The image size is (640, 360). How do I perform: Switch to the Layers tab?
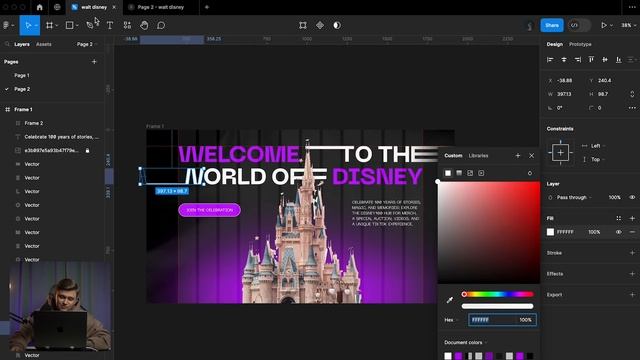coord(22,44)
